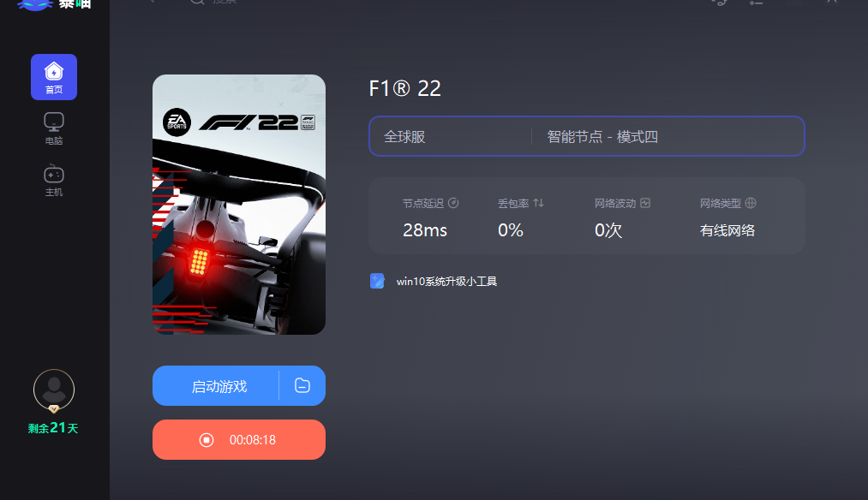Screen dimensions: 868x500
Task: Click the F1® 22 game title
Action: (405, 88)
